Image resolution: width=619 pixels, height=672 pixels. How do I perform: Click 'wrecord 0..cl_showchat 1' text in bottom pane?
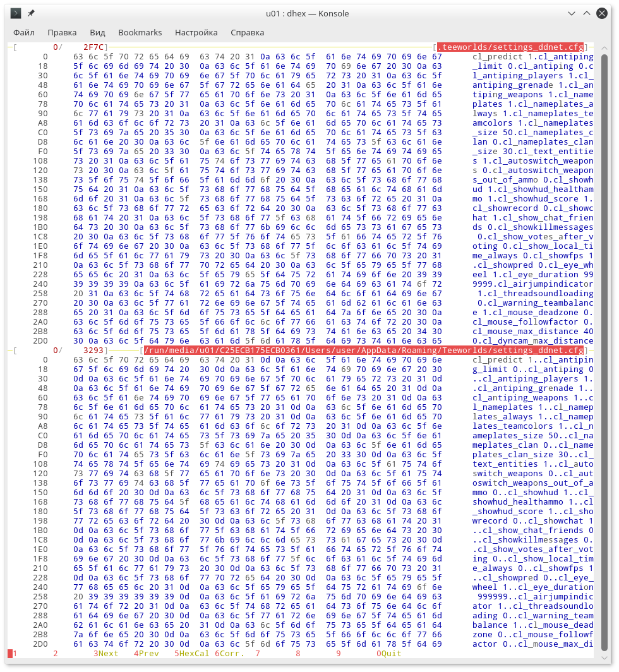[x=533, y=520]
